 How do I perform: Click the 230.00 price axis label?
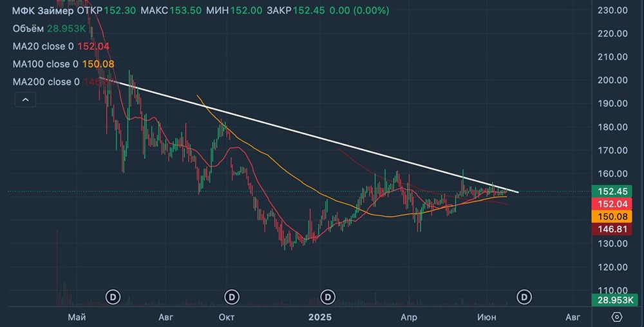612,10
